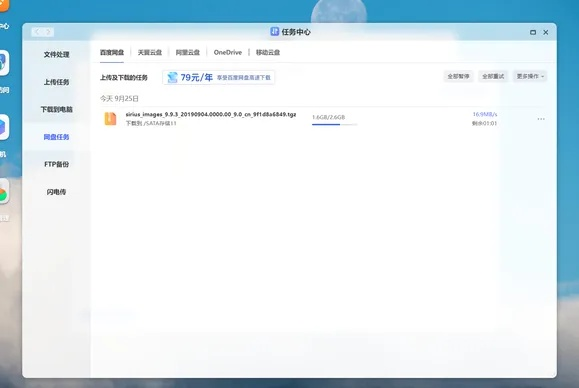Open 闪电传 in the sidebar
The image size is (579, 388).
[x=56, y=192]
